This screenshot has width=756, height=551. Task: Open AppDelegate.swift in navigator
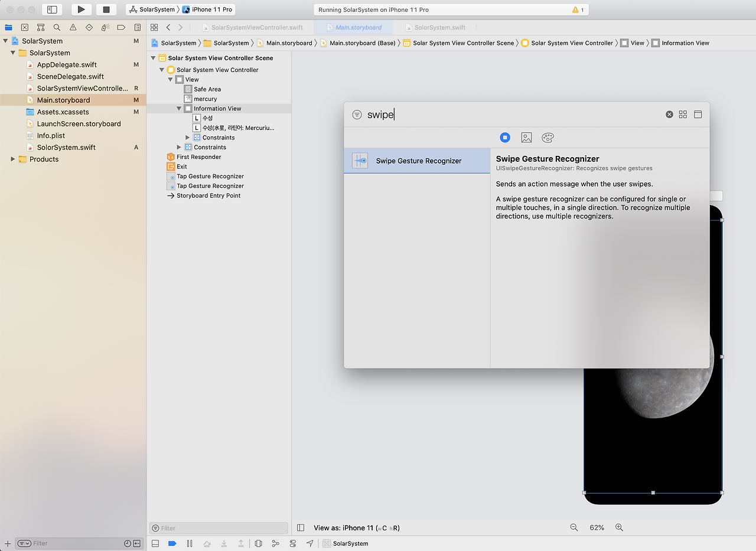tap(67, 64)
